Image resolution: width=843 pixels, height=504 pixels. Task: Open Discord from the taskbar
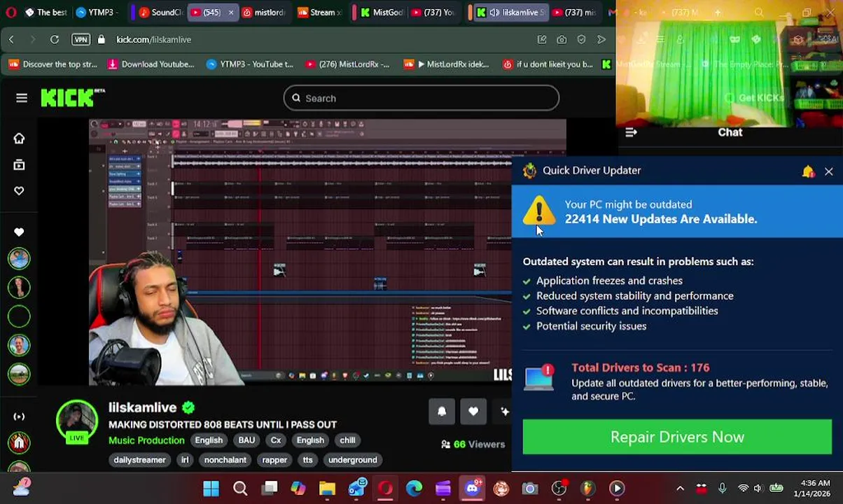[472, 489]
